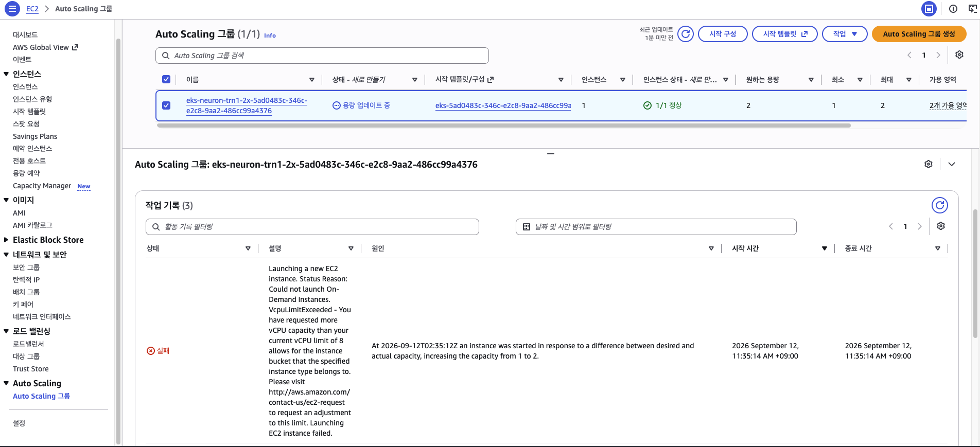This screenshot has height=447, width=980.
Task: Sort by 최대 column arrow
Action: coord(909,80)
